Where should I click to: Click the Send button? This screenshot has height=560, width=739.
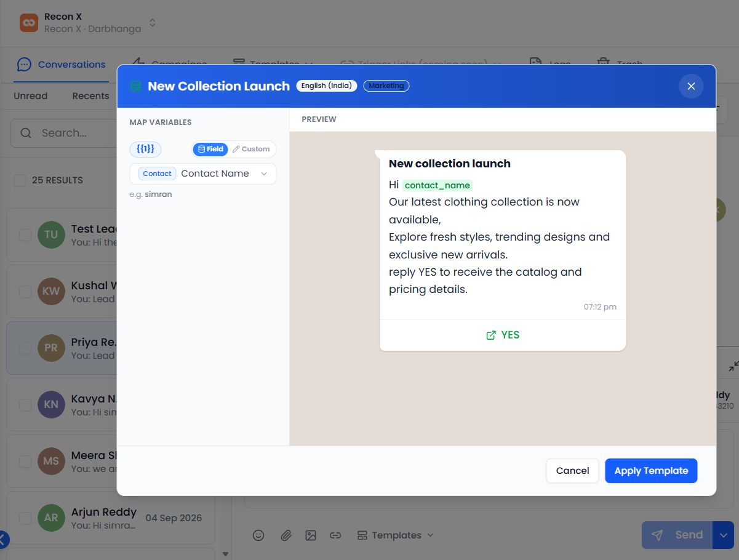click(677, 535)
